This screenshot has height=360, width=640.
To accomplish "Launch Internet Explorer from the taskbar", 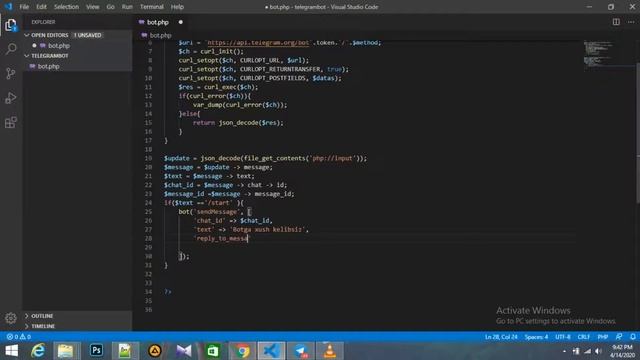I will pos(38,351).
